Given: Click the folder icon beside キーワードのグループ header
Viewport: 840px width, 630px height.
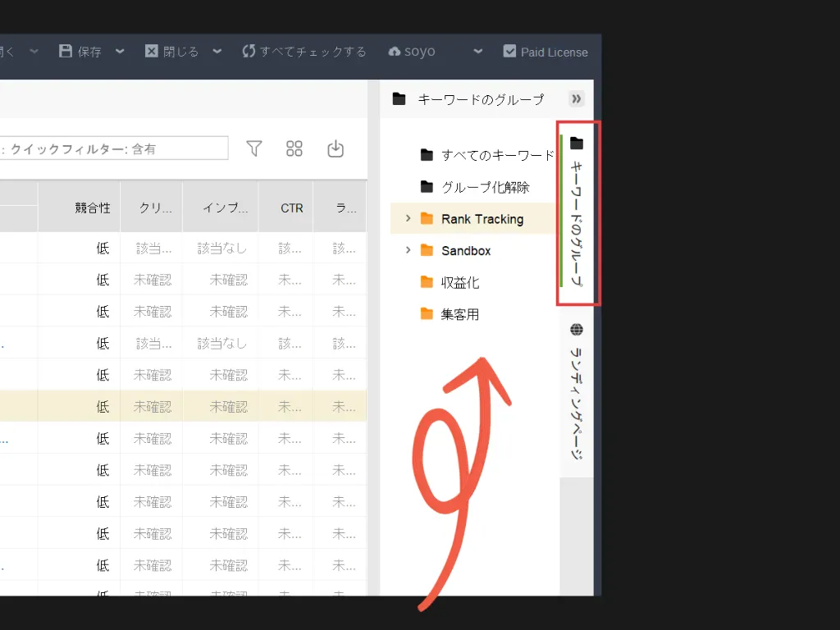Looking at the screenshot, I should pos(399,98).
